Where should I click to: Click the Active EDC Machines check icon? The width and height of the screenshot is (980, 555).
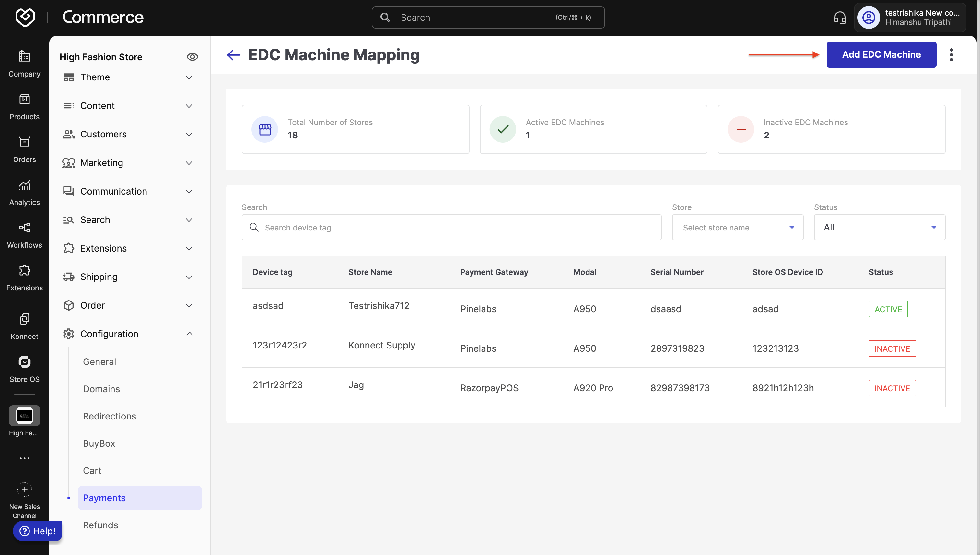click(503, 129)
